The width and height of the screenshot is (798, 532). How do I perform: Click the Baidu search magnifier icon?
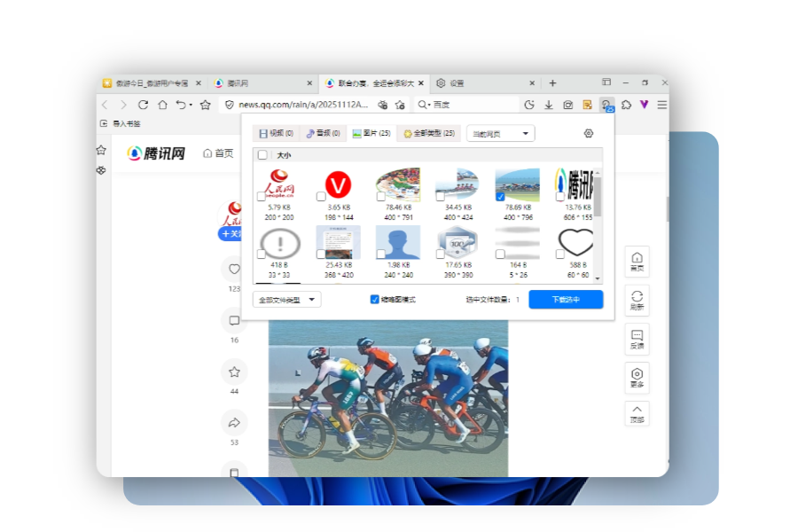point(422,105)
